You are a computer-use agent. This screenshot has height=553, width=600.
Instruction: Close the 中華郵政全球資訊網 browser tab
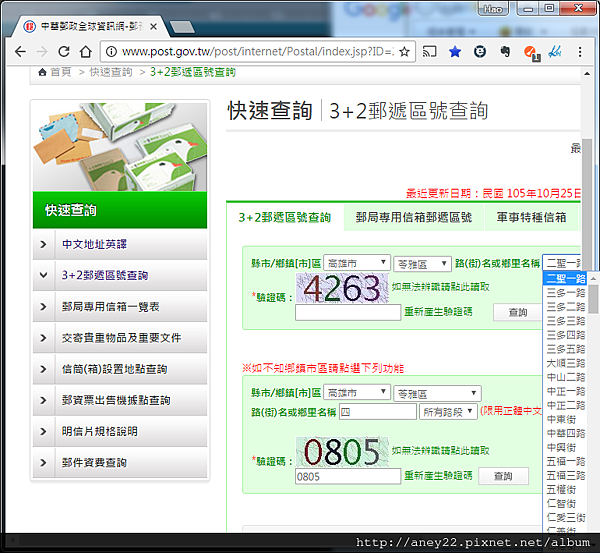point(153,27)
